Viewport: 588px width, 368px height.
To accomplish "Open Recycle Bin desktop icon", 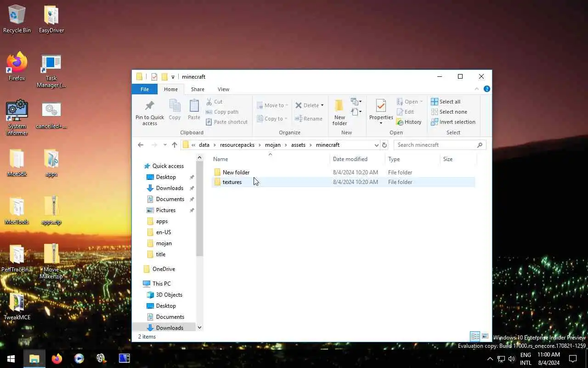I will pyautogui.click(x=17, y=19).
